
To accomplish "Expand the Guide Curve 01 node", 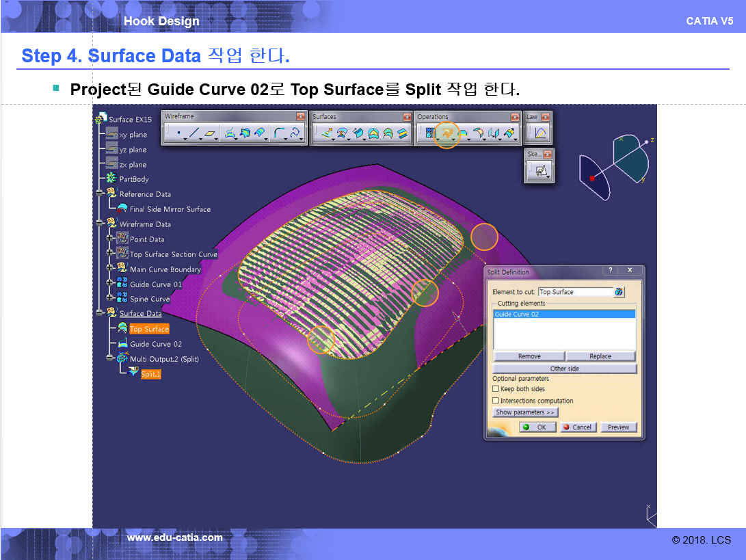I will pos(110,284).
